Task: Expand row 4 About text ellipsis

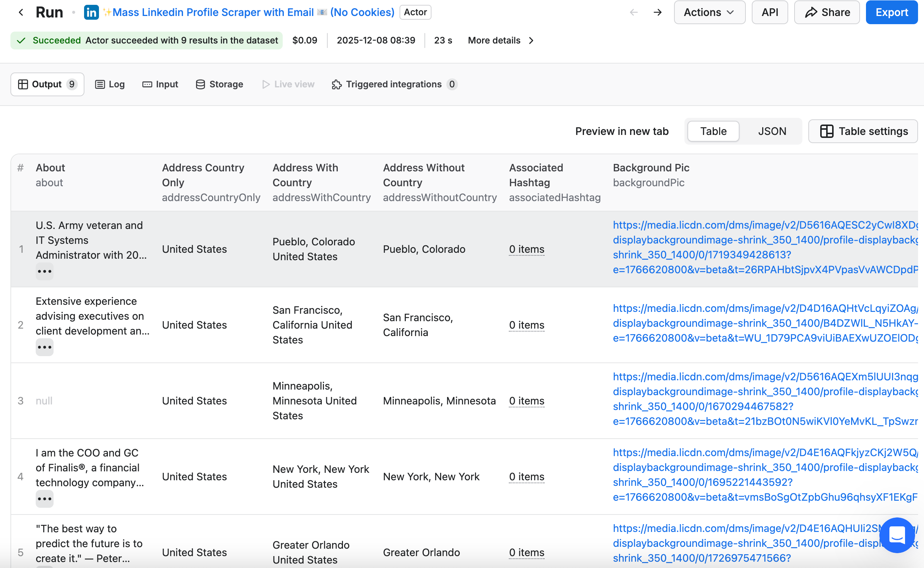Action: click(x=44, y=499)
